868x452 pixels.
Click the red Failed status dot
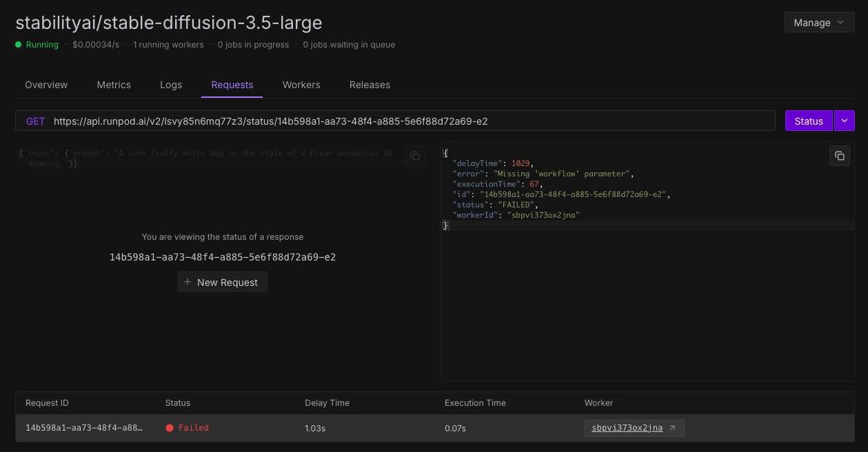170,428
